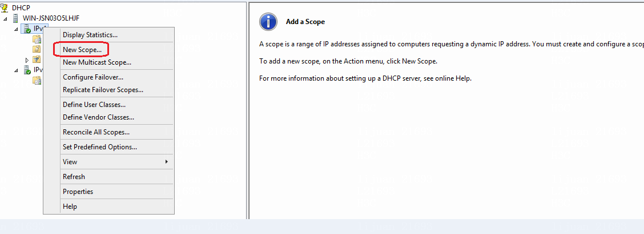Select Properties in the context menu
This screenshot has width=644, height=234.
pyautogui.click(x=78, y=192)
